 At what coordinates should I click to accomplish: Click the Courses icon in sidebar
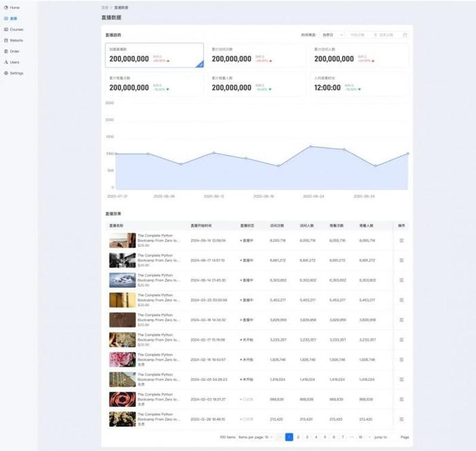6,29
